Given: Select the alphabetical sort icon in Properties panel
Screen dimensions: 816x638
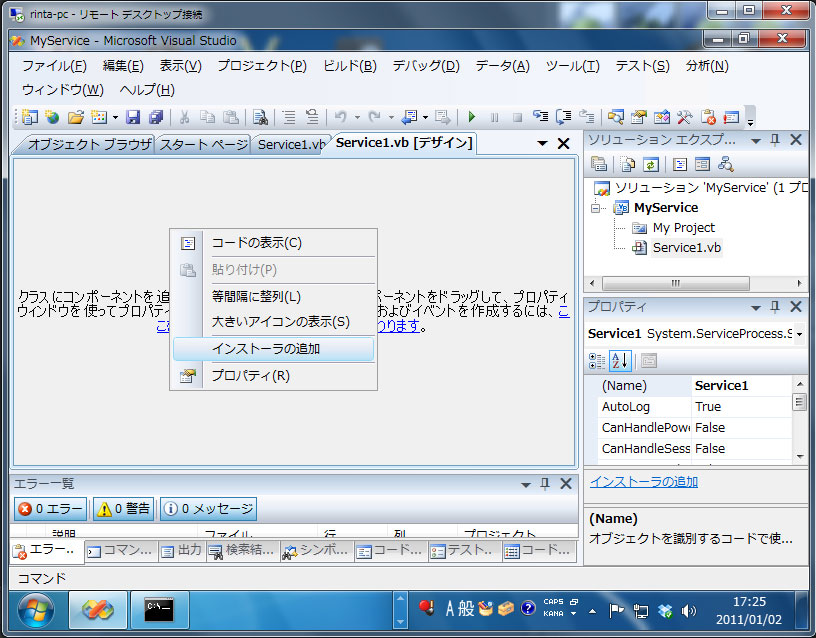Looking at the screenshot, I should pos(619,361).
